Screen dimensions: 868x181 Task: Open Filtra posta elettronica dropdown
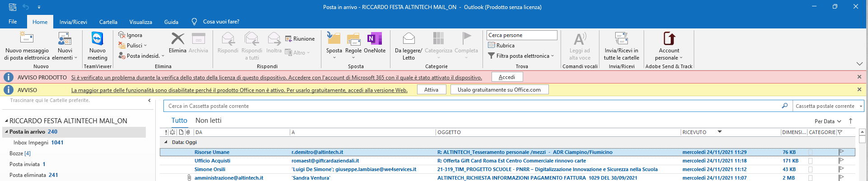coord(521,56)
